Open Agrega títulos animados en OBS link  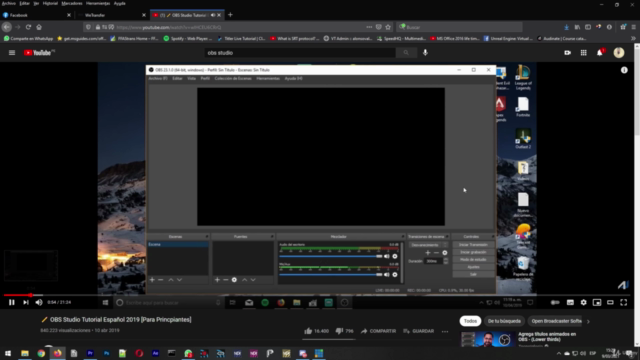[547, 337]
